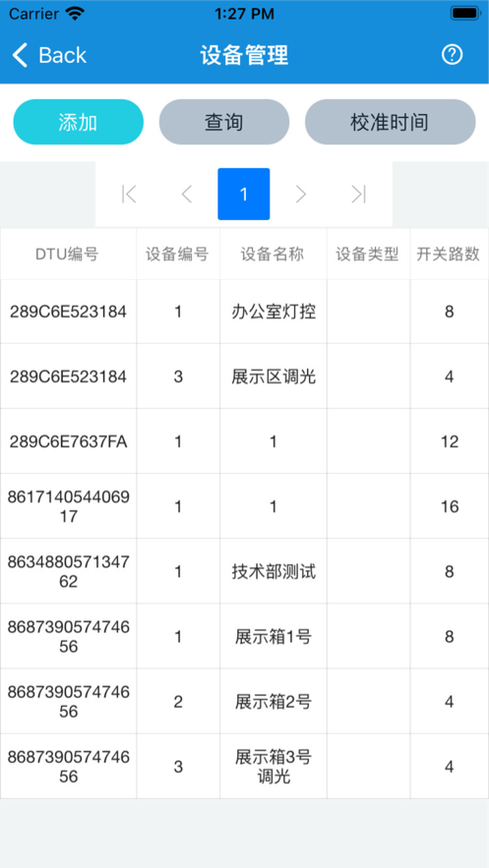This screenshot has width=489, height=868.
Task: Click the 添加 button
Action: click(x=78, y=122)
